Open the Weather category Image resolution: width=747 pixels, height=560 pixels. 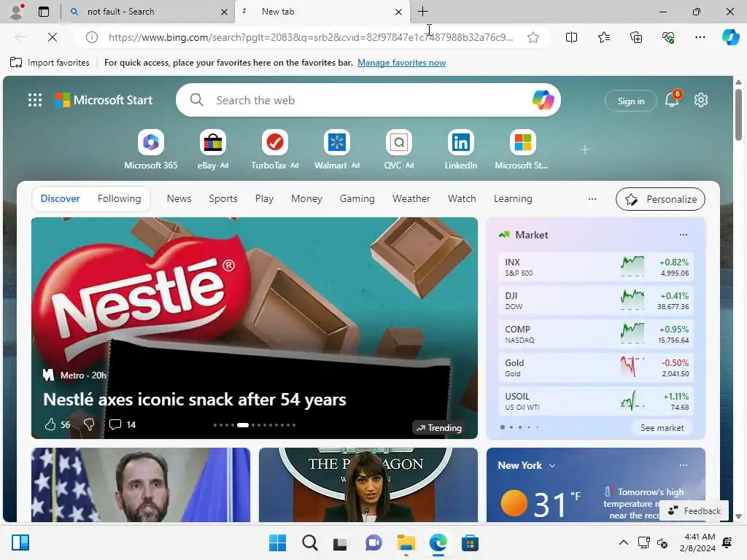(411, 198)
